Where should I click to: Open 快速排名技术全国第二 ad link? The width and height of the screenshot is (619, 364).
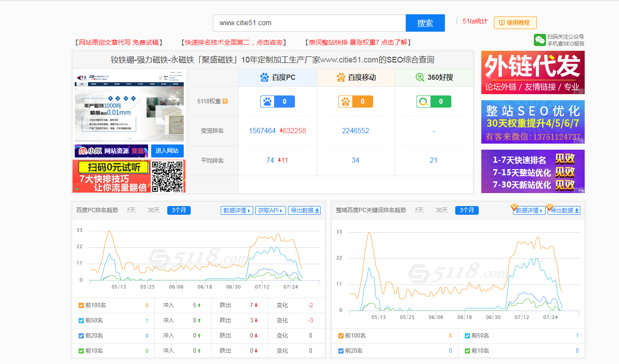point(233,42)
